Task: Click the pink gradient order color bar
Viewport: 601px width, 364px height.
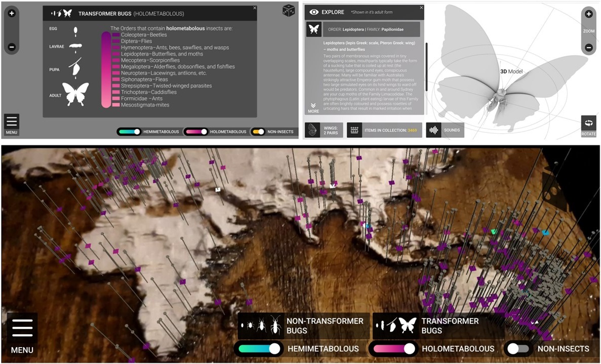Action: click(106, 69)
